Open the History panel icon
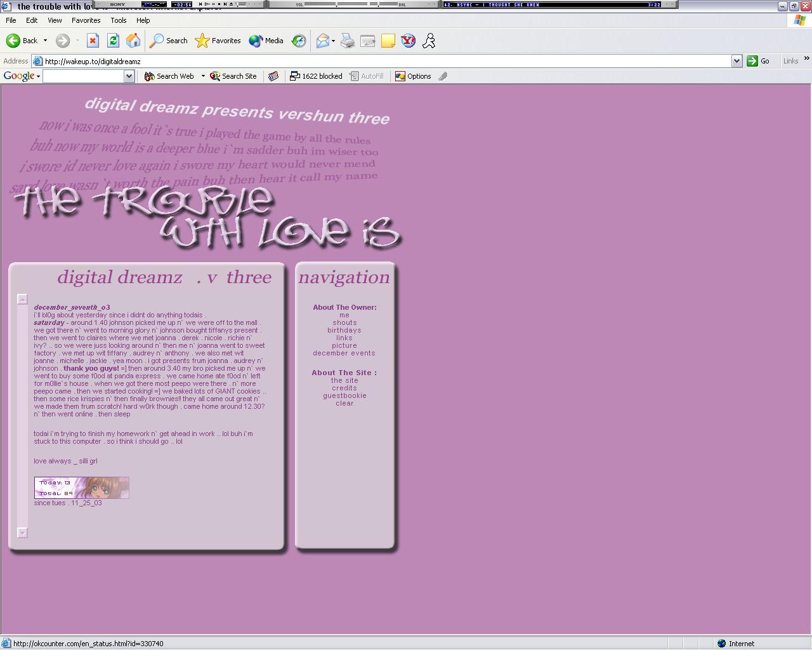The height and width of the screenshot is (650, 812). (299, 41)
